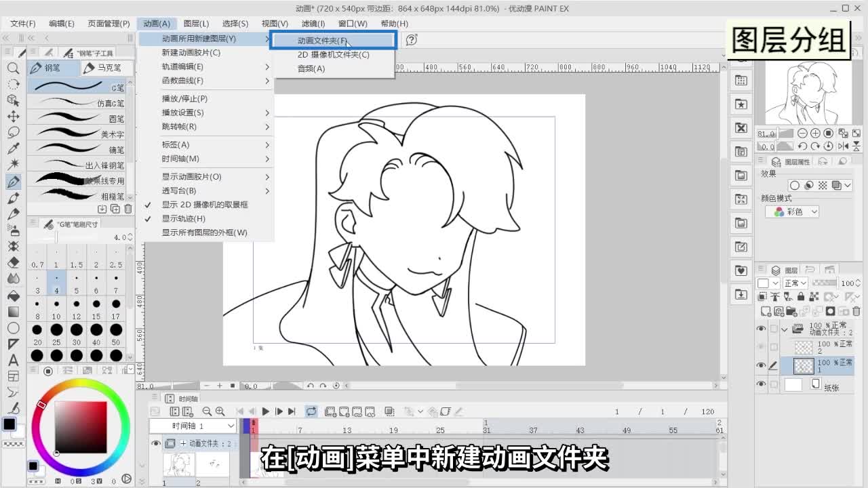Viewport: 868px width, 488px height.
Task: Toggle visibility of layer 2
Action: [x=762, y=347]
